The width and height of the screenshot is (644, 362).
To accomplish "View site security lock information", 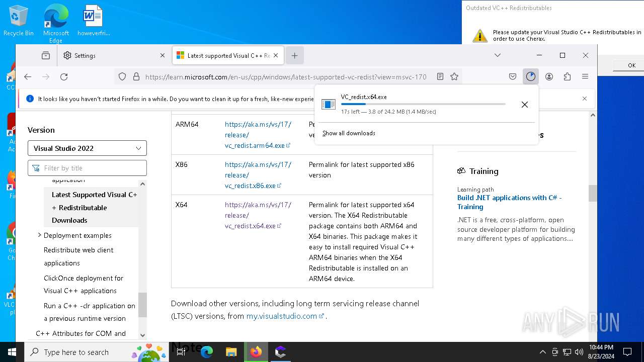I will (x=136, y=77).
